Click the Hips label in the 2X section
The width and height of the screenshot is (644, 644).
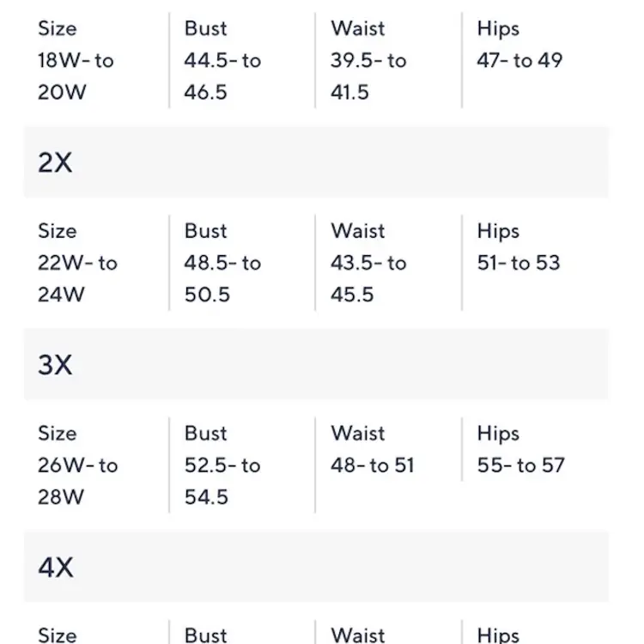coord(498,231)
